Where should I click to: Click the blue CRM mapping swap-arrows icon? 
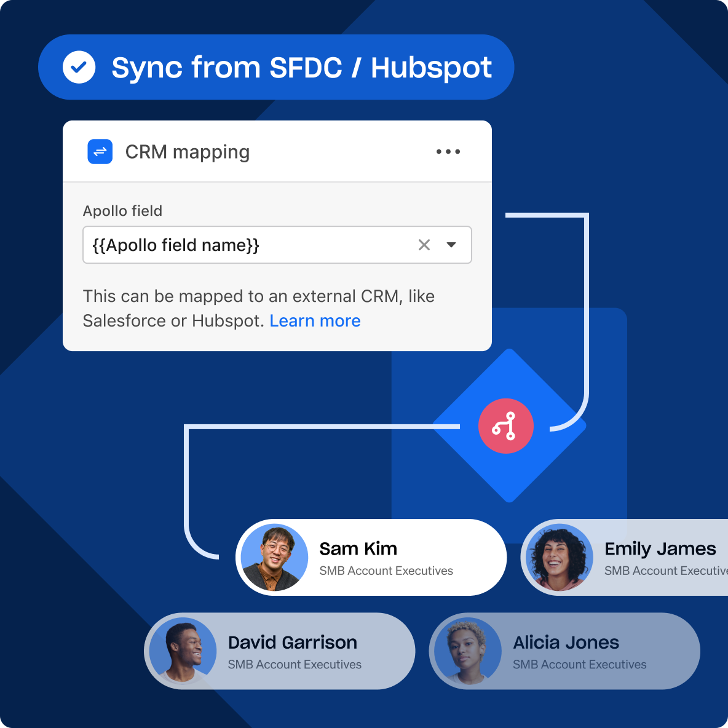click(x=100, y=151)
